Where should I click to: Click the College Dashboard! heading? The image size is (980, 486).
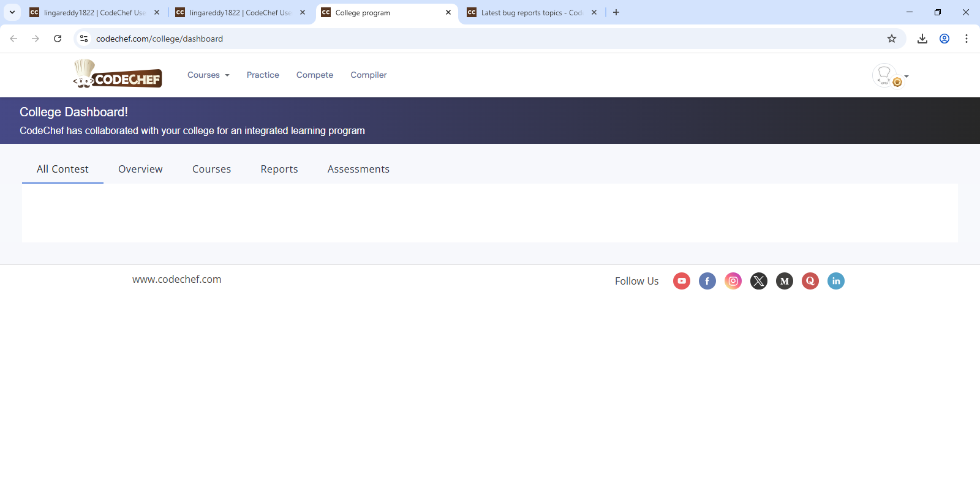73,112
